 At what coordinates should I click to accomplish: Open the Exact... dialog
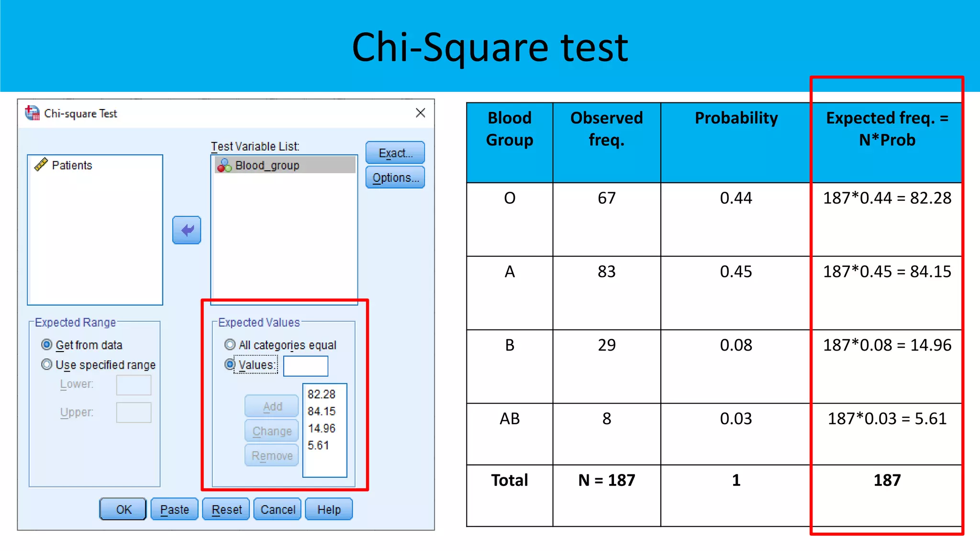click(x=395, y=153)
